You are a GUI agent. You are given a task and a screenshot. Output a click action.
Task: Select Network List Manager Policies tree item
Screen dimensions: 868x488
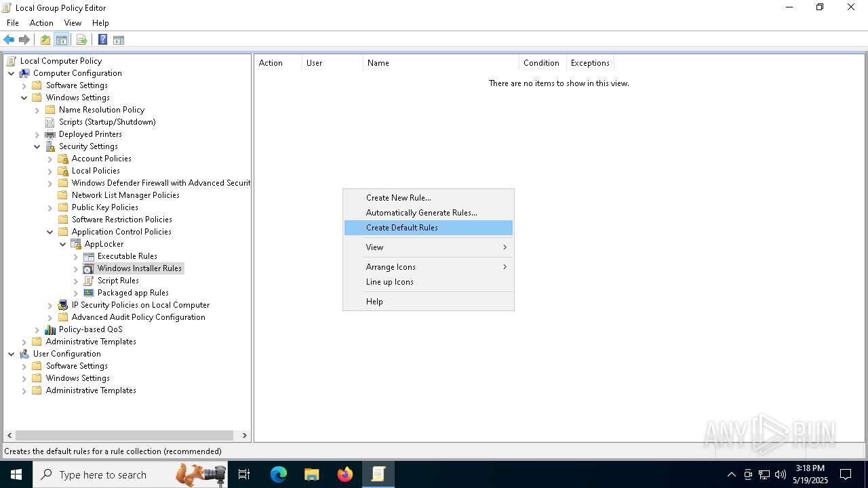[125, 195]
